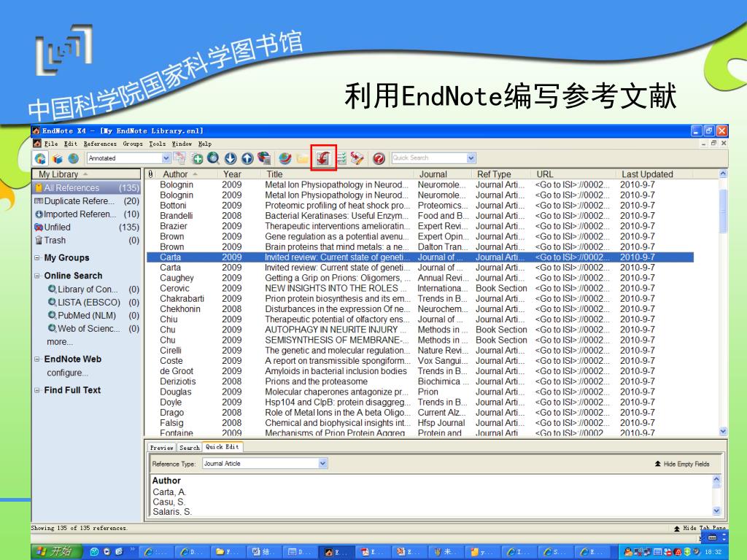
Task: Open the Groups menu
Action: click(133, 144)
